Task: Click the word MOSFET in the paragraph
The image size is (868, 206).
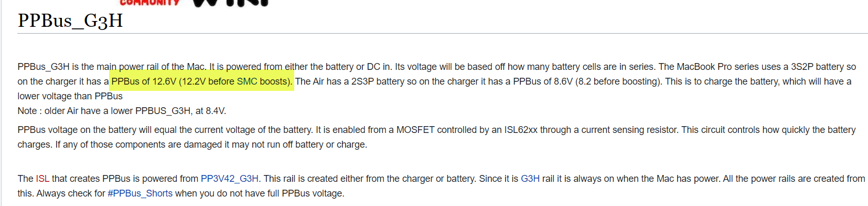Action: coord(415,130)
